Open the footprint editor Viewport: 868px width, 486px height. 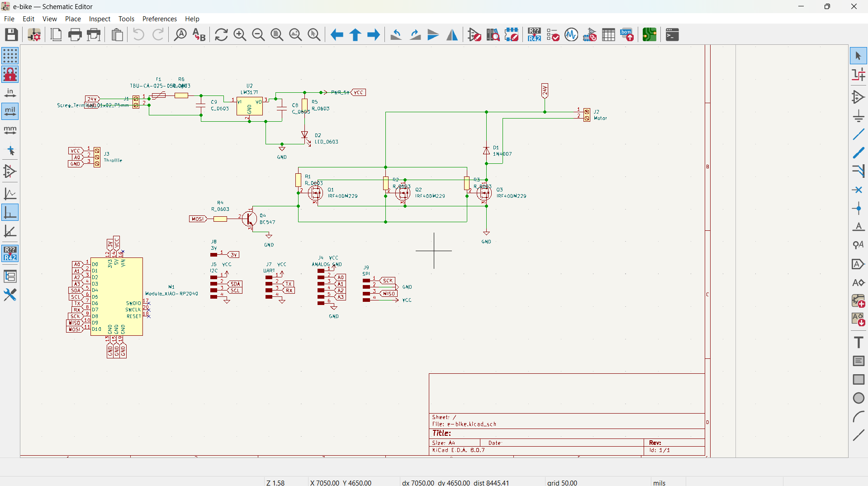coord(512,34)
